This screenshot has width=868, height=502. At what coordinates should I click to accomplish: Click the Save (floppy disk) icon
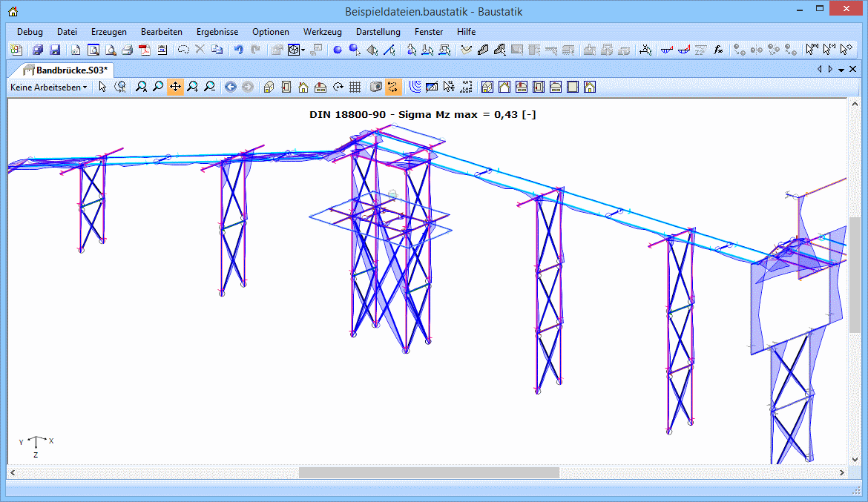tap(55, 50)
